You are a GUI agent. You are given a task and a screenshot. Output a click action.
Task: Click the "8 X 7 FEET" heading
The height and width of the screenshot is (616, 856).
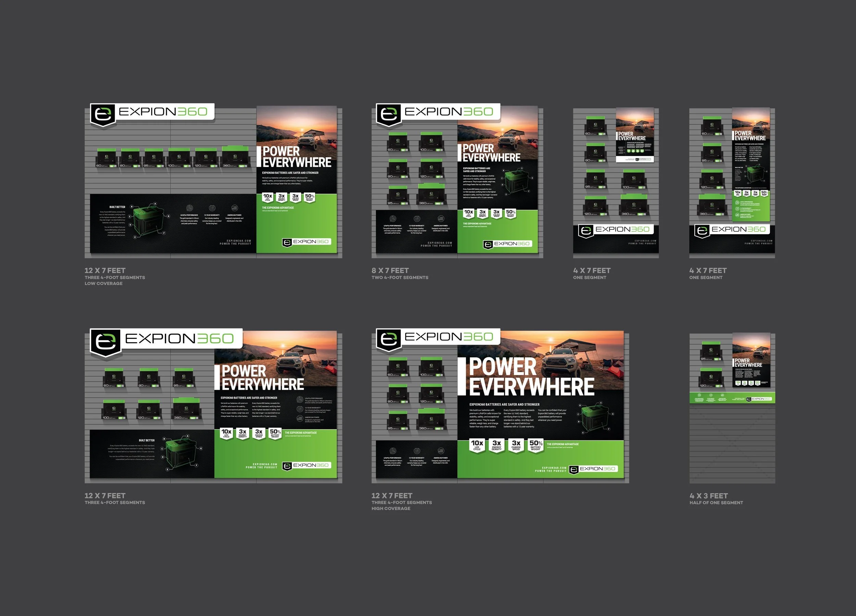point(390,270)
